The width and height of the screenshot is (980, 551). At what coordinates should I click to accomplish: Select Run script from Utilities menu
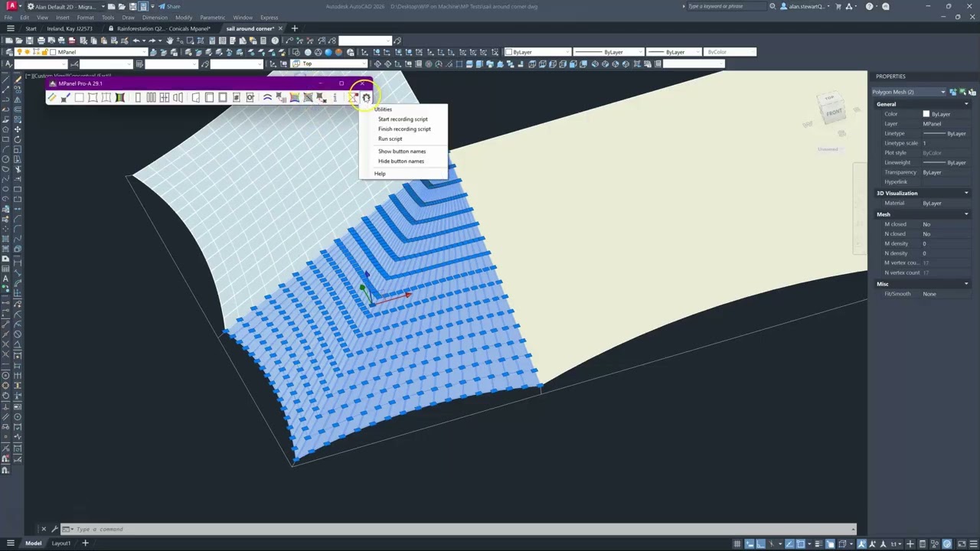390,139
